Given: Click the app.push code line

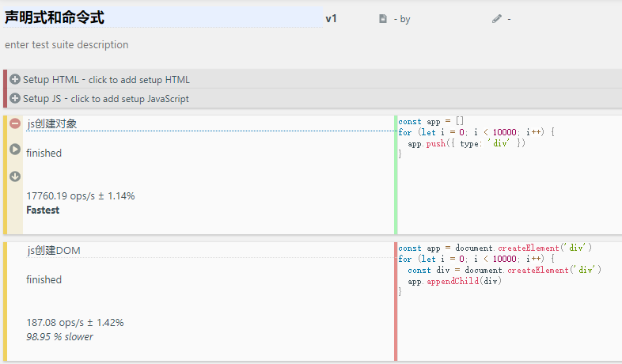Looking at the screenshot, I should coord(467,143).
